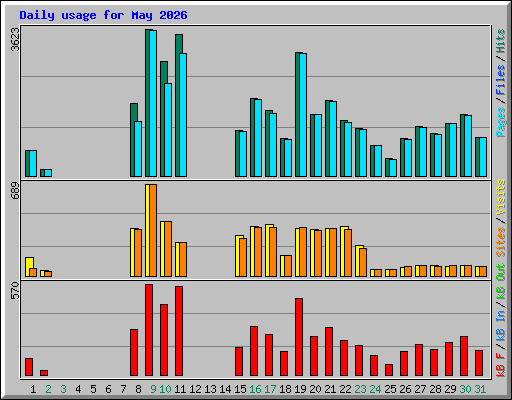The image size is (512, 400).
Task: Click the day 5 axis label
Action: pyautogui.click(x=93, y=389)
